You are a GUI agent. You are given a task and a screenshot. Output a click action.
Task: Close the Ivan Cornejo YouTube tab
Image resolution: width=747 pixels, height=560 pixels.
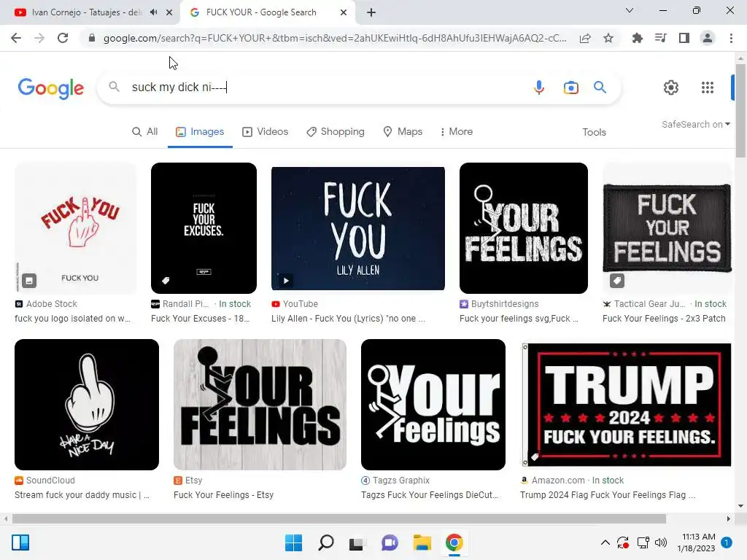point(169,13)
